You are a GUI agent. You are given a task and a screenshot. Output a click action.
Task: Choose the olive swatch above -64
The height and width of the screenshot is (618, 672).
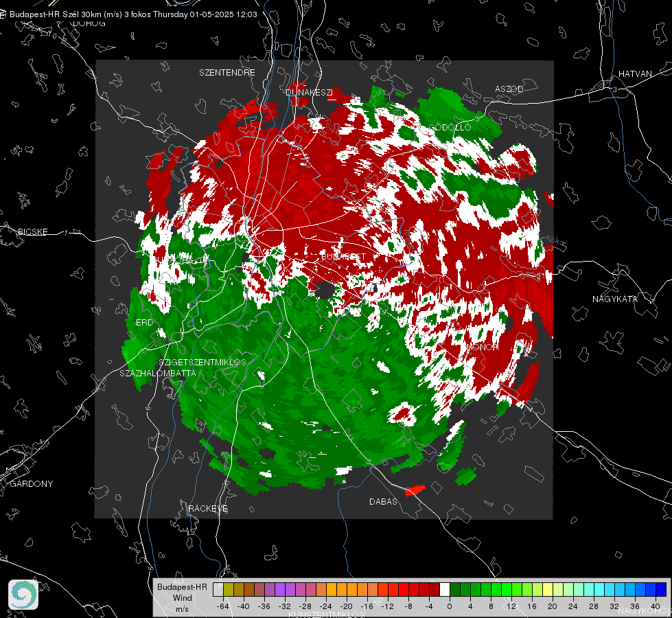229,589
